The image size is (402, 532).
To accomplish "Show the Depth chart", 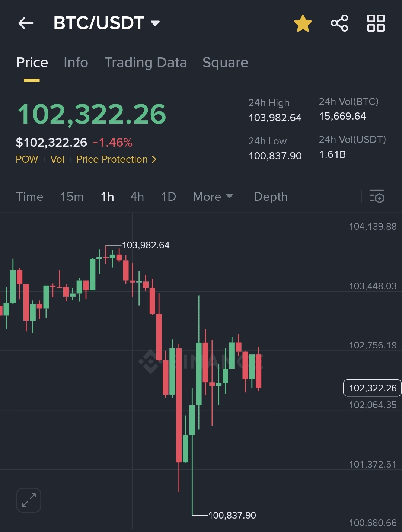I will [271, 197].
